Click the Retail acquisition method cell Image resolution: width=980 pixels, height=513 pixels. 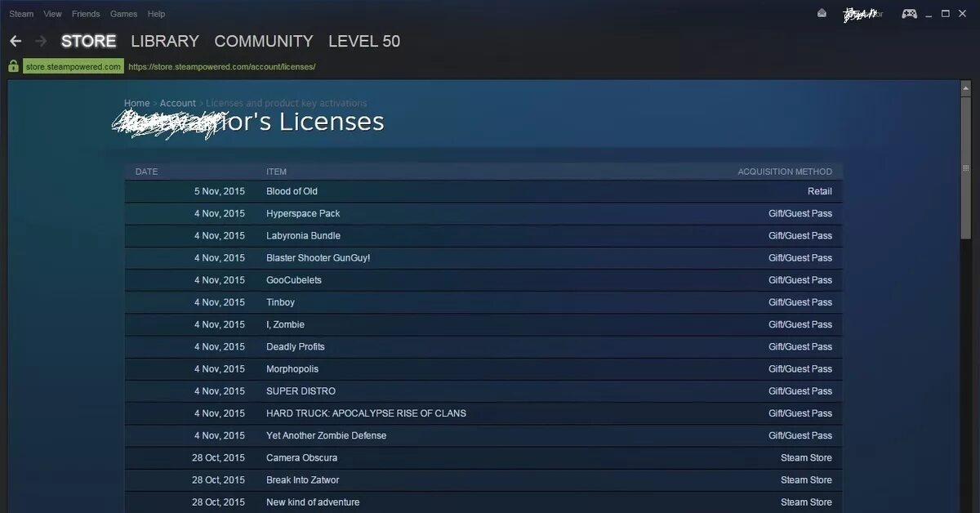point(820,191)
